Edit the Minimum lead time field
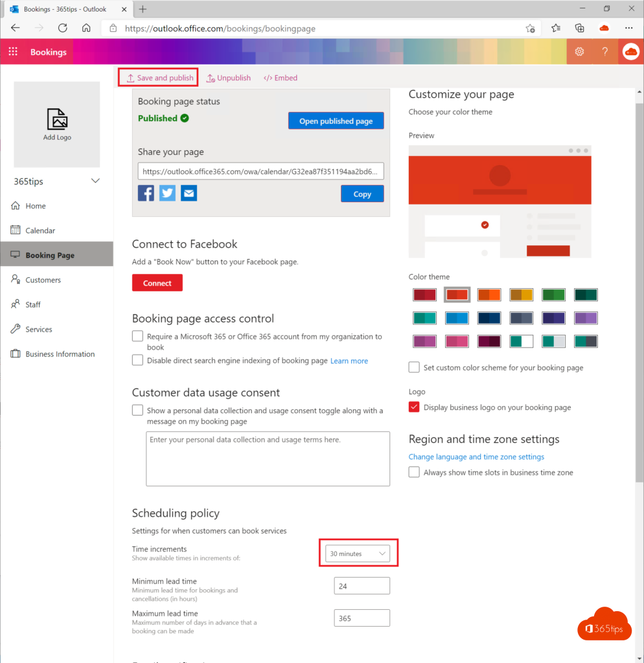This screenshot has width=644, height=663. pos(362,586)
